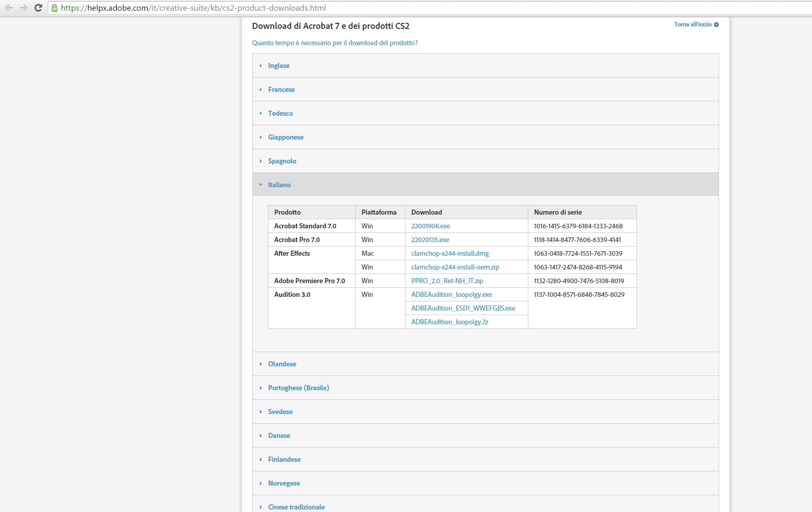The width and height of the screenshot is (812, 512).
Task: Click the Numero di serie column header
Action: [582, 212]
